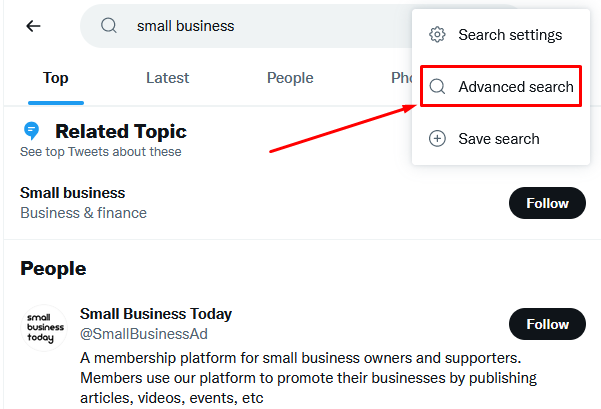Click the Advanced search magnifier icon
This screenshot has width=601, height=409.
click(437, 87)
